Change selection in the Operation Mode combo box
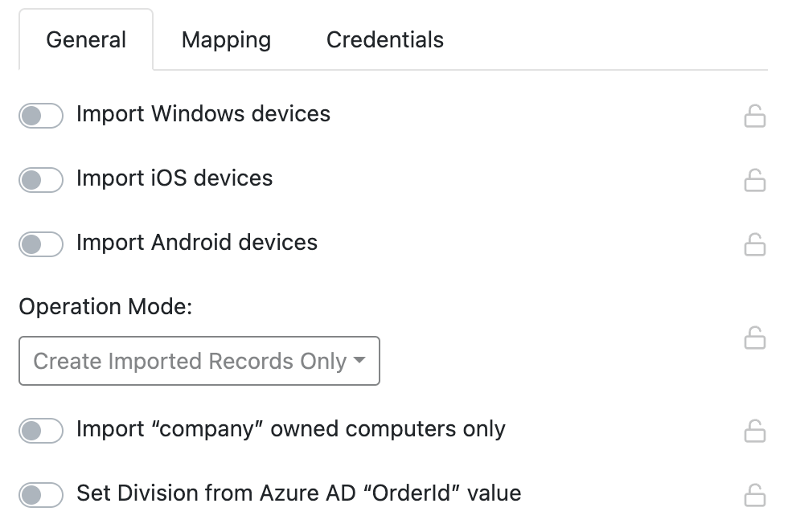Viewport: 788px width, 532px height. click(x=199, y=361)
